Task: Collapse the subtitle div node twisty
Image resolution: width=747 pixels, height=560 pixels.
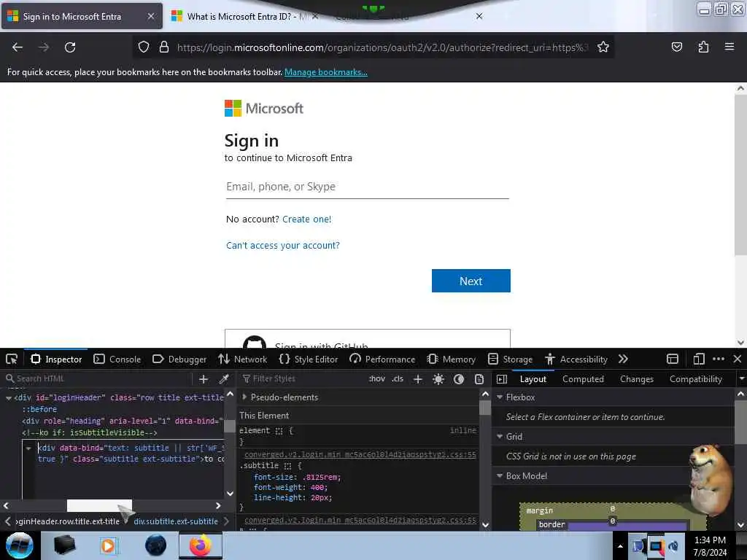Action: (28, 448)
